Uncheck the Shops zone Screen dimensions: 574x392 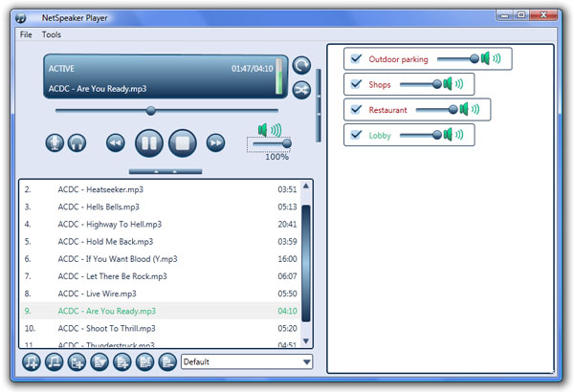coord(356,84)
